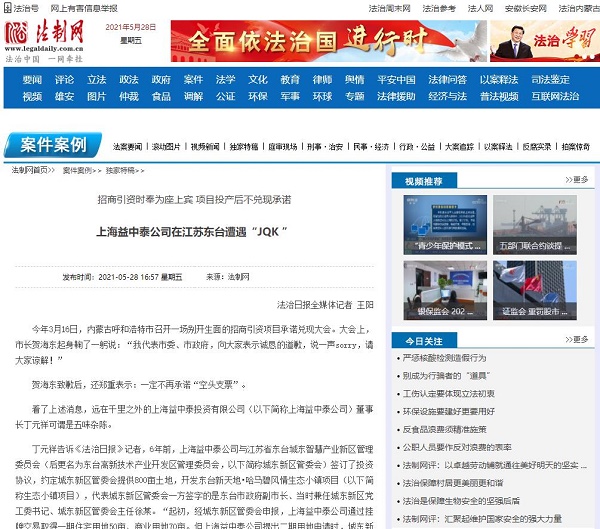Open 更多 in the 视频推荐 panel

click(x=577, y=180)
